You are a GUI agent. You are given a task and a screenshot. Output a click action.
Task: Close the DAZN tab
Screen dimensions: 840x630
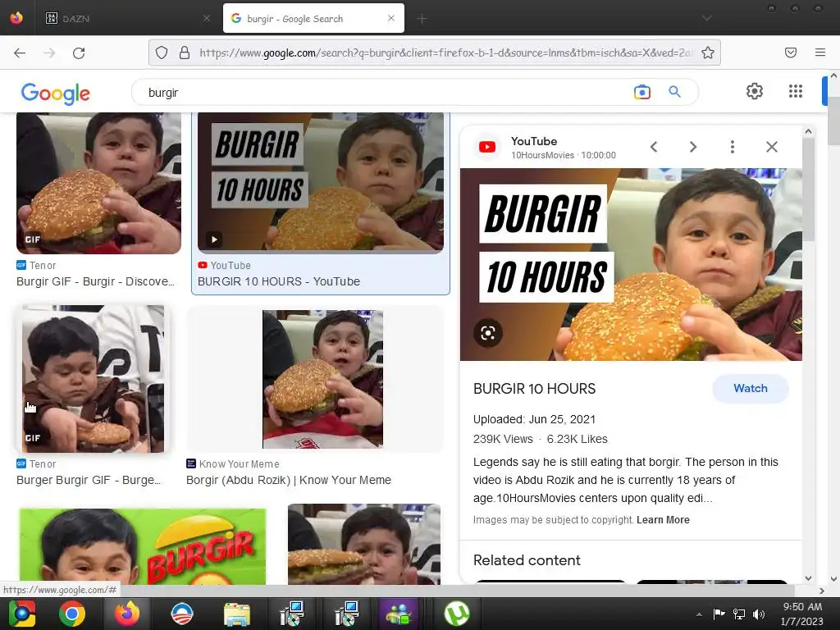pyautogui.click(x=206, y=18)
